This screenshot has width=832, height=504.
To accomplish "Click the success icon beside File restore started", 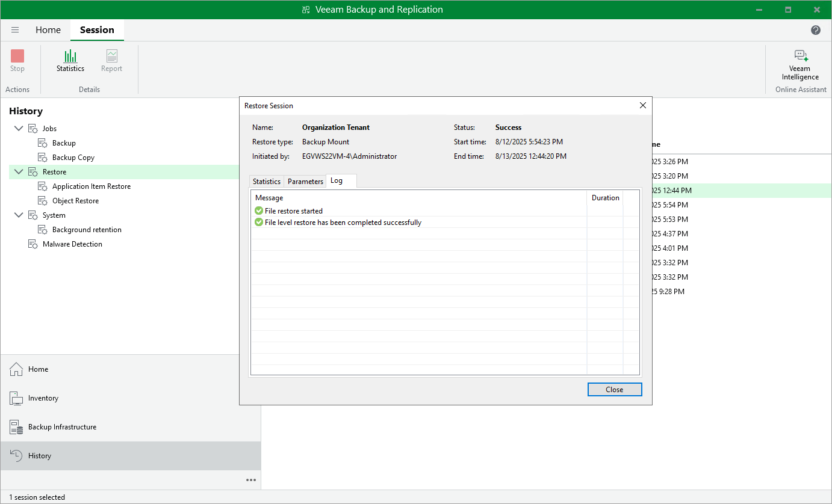I will point(258,211).
